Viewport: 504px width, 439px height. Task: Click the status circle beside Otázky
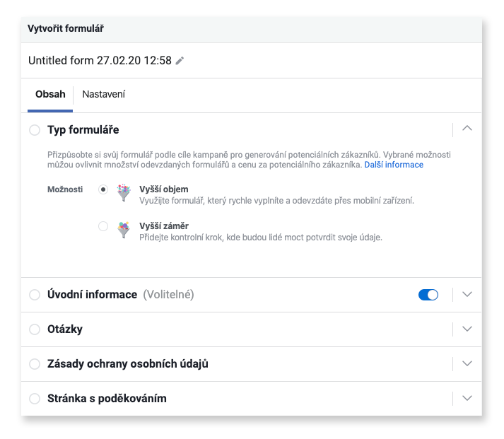(x=35, y=329)
